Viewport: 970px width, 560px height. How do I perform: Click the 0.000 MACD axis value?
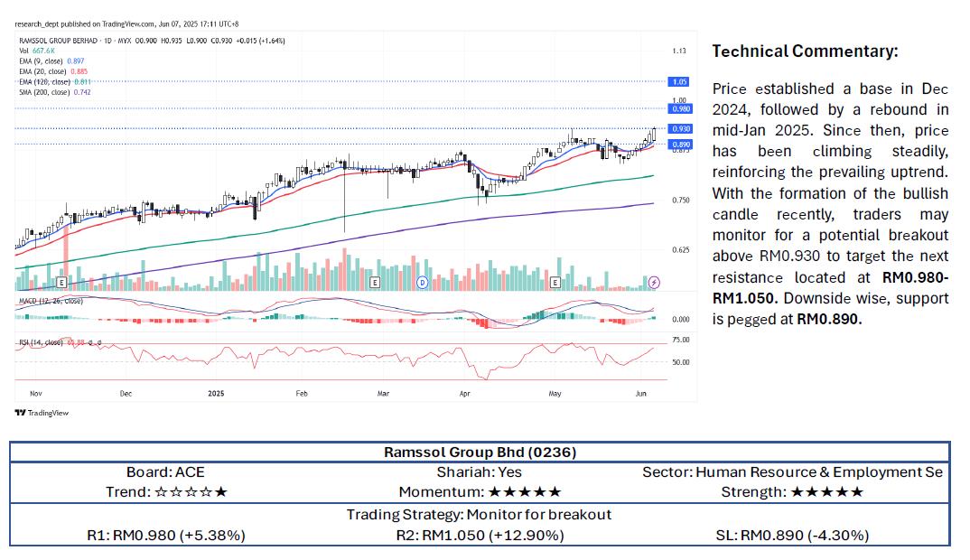(x=680, y=320)
